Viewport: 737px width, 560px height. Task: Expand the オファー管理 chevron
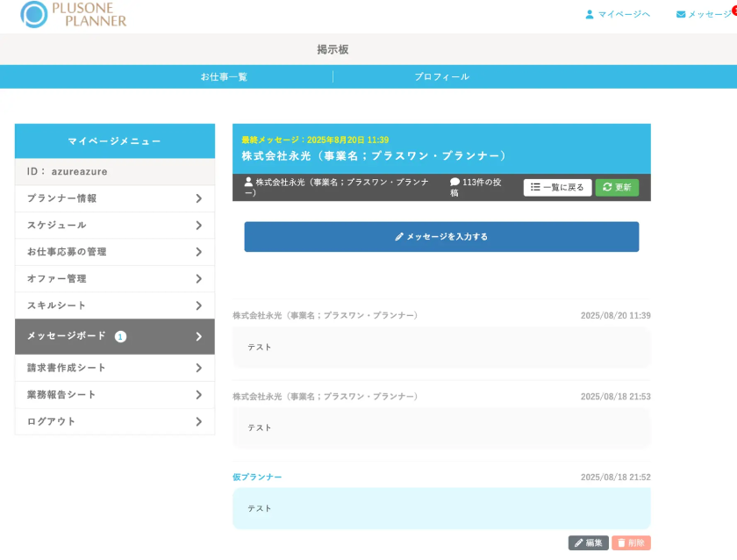click(x=198, y=279)
